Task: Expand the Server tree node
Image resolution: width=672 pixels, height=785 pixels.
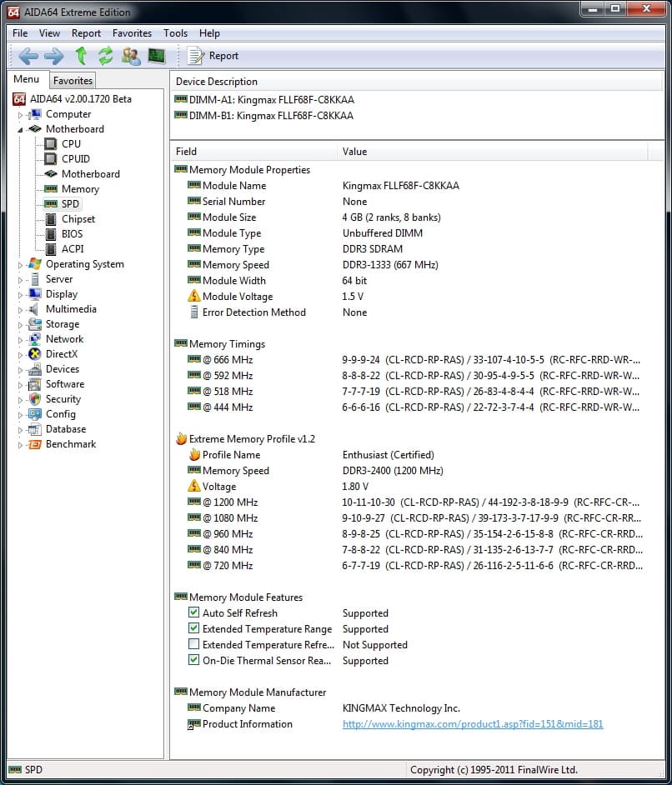Action: [20, 280]
